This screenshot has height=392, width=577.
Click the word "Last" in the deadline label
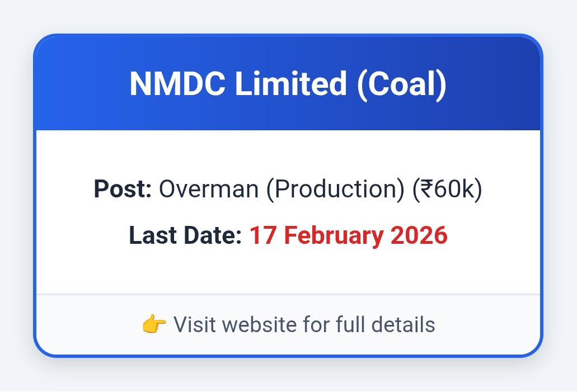pyautogui.click(x=151, y=235)
